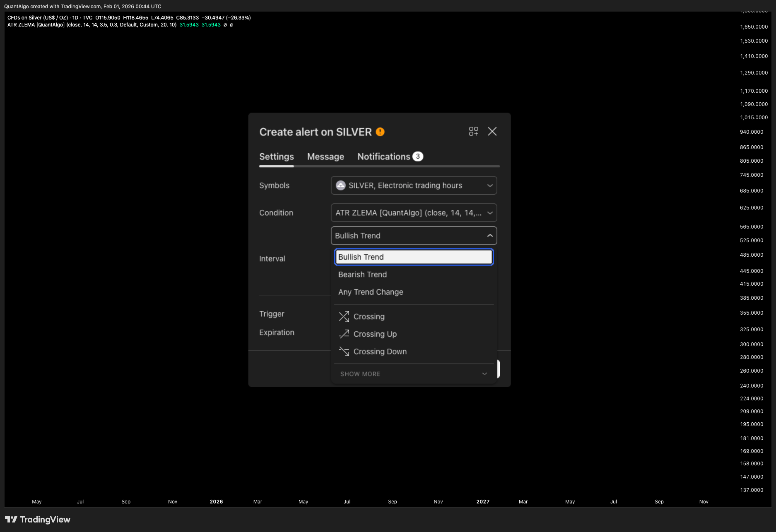Open the alert presets grid icon

473,131
